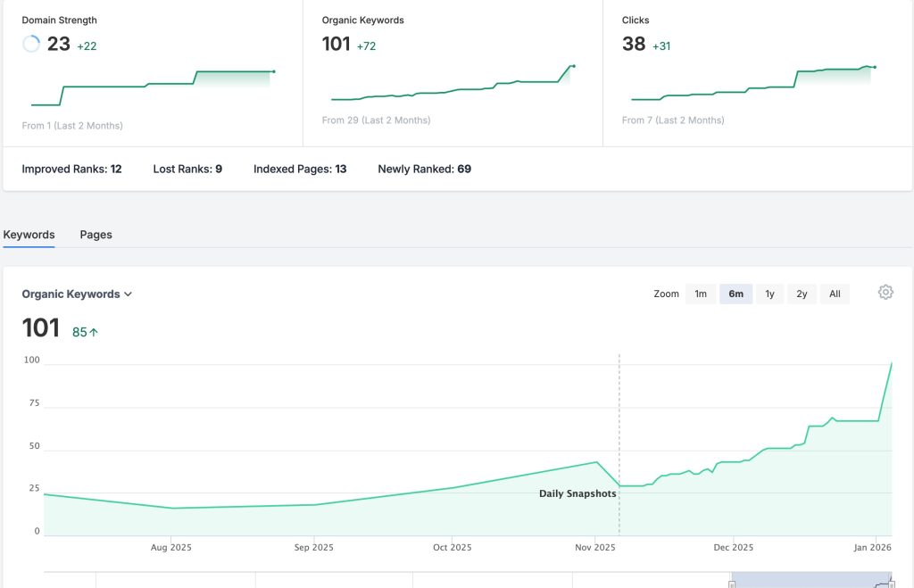The image size is (914, 588).
Task: Click the Domain Strength card title
Action: point(60,20)
